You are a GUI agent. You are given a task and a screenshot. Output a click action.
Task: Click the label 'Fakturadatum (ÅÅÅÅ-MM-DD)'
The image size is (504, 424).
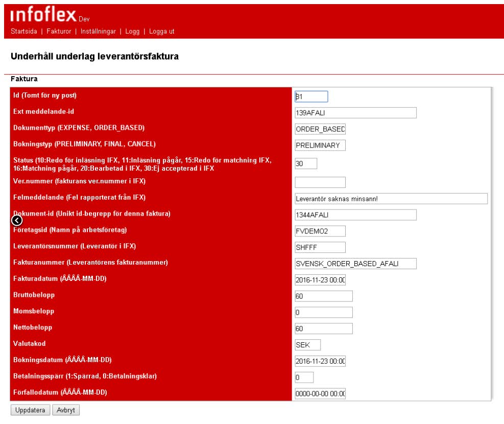(60, 279)
